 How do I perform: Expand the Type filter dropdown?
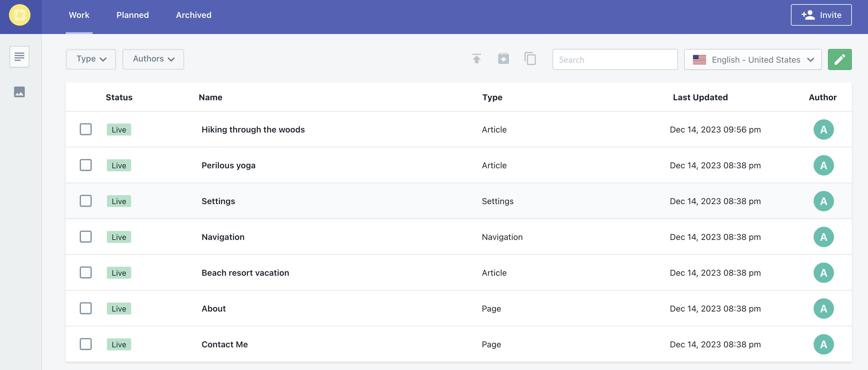(91, 59)
